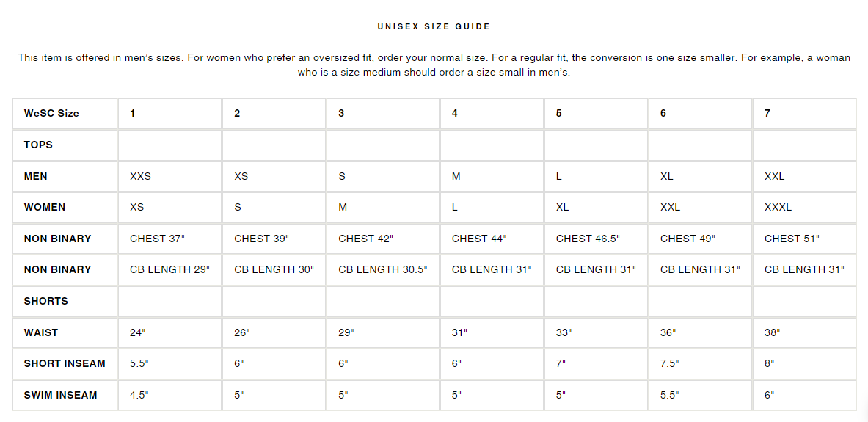Click the CB LENGTH 30.5" cell
This screenshot has height=422, width=868.
(382, 270)
